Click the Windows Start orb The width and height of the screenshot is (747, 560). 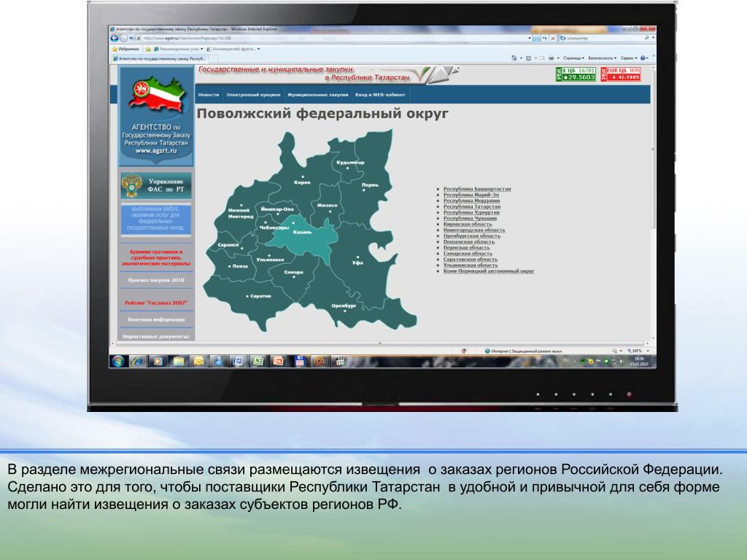click(117, 361)
